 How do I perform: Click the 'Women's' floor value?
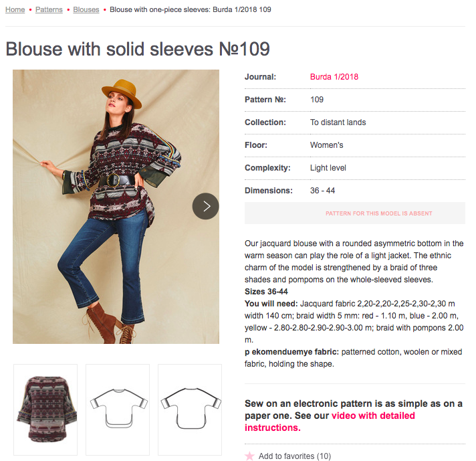click(x=327, y=145)
